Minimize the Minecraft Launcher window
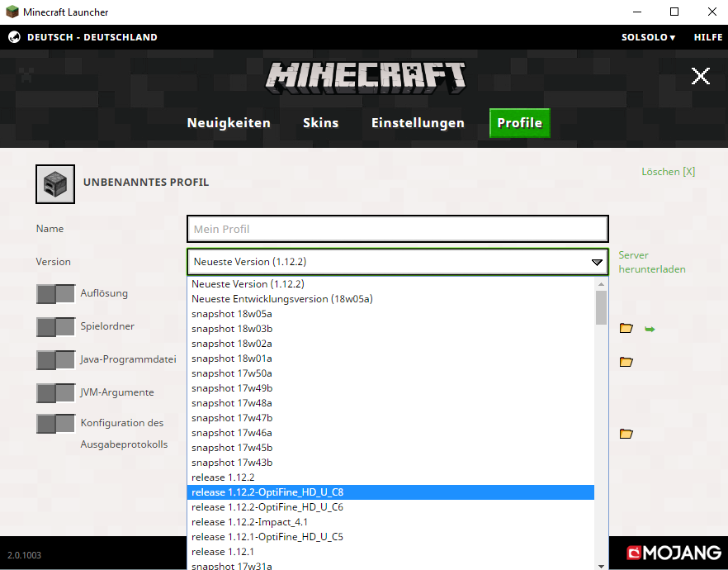 coord(637,12)
